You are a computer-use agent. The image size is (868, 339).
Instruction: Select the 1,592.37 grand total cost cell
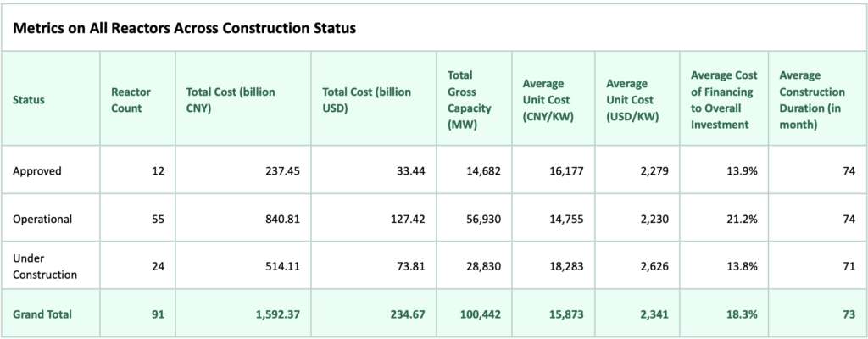pyautogui.click(x=273, y=314)
